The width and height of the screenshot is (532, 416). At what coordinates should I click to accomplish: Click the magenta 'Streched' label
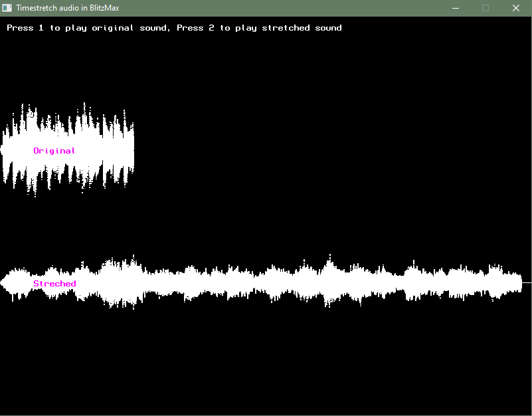click(x=54, y=284)
